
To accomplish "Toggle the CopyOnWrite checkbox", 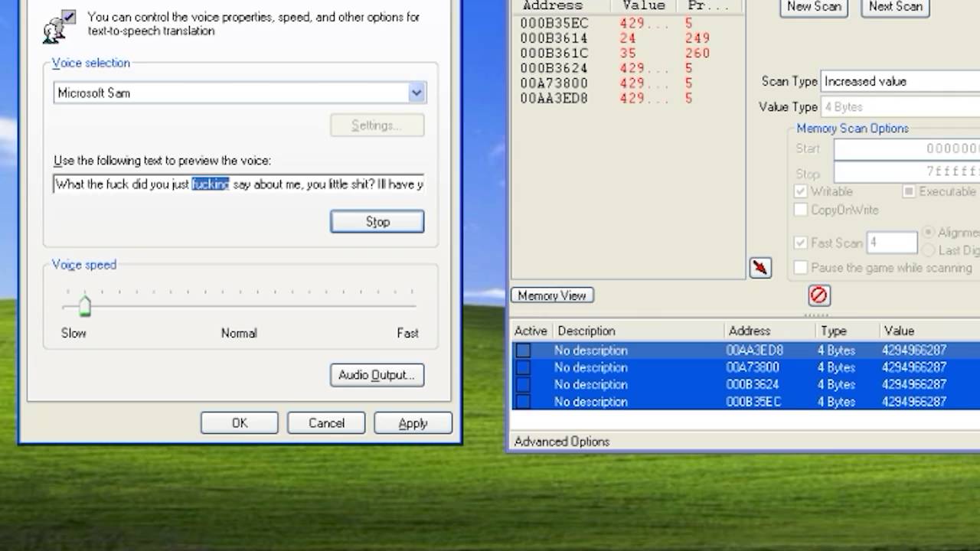I will pos(801,210).
